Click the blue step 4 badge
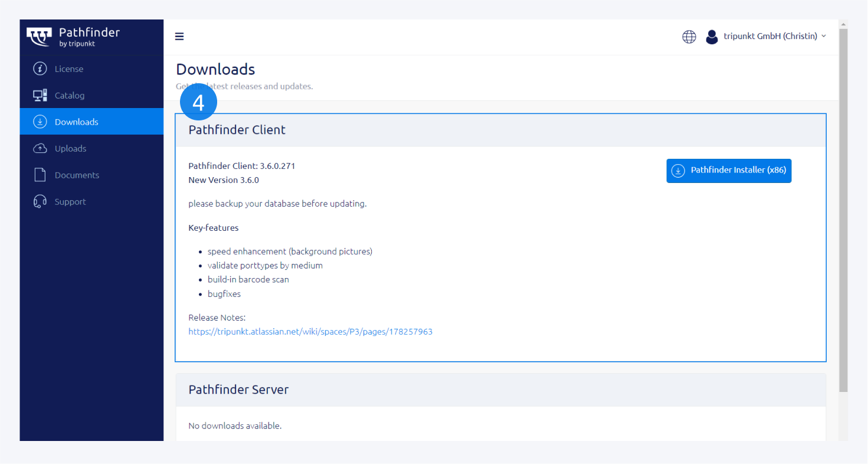 [198, 103]
